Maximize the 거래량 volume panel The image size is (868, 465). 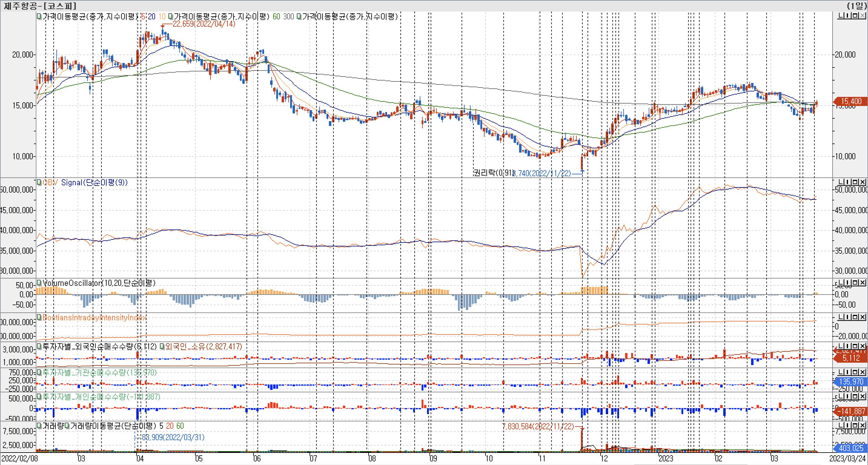pyautogui.click(x=856, y=426)
